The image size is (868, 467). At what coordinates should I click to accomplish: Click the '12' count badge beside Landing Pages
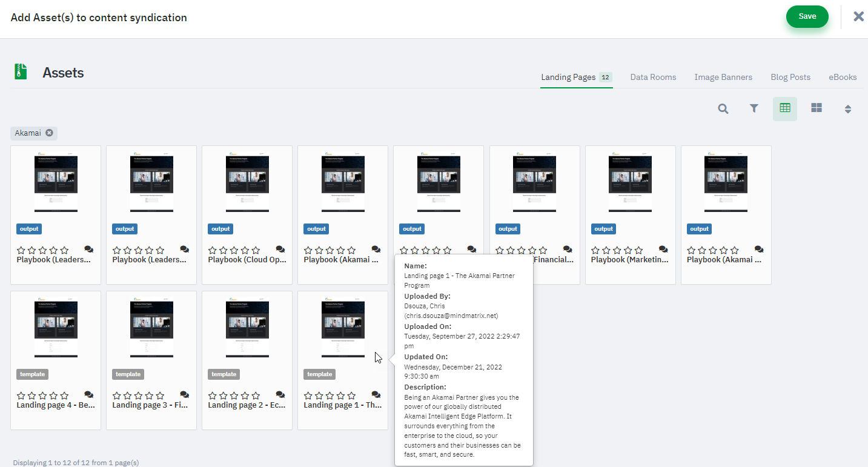point(605,77)
